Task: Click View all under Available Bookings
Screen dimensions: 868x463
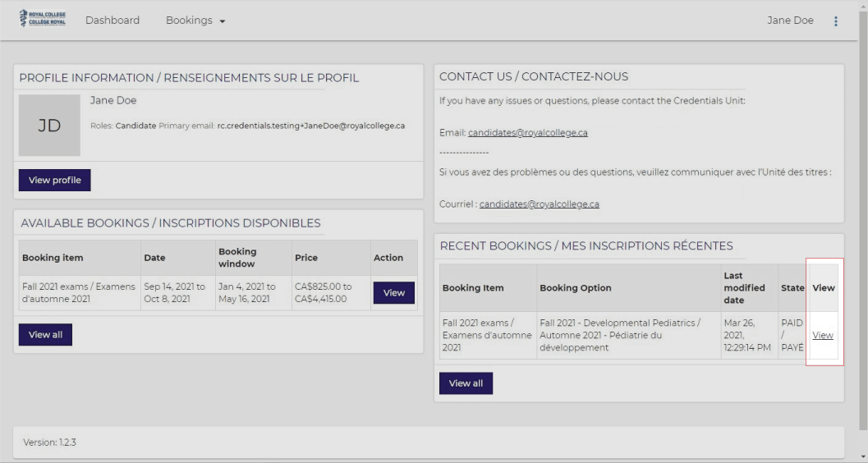Action: [45, 335]
